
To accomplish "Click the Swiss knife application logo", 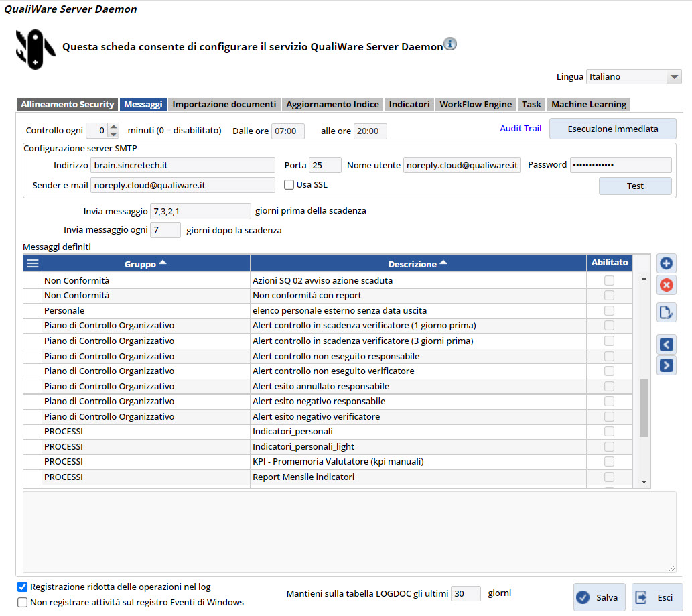I will (35, 48).
